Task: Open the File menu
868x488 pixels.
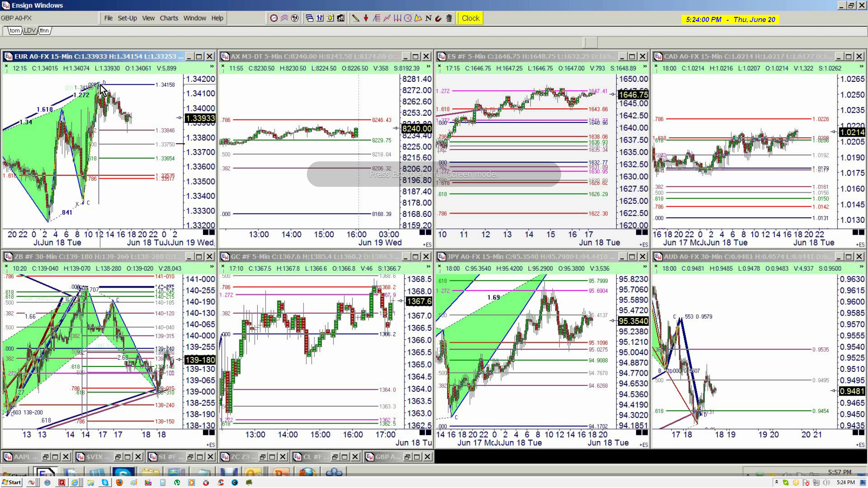Action: (x=108, y=18)
